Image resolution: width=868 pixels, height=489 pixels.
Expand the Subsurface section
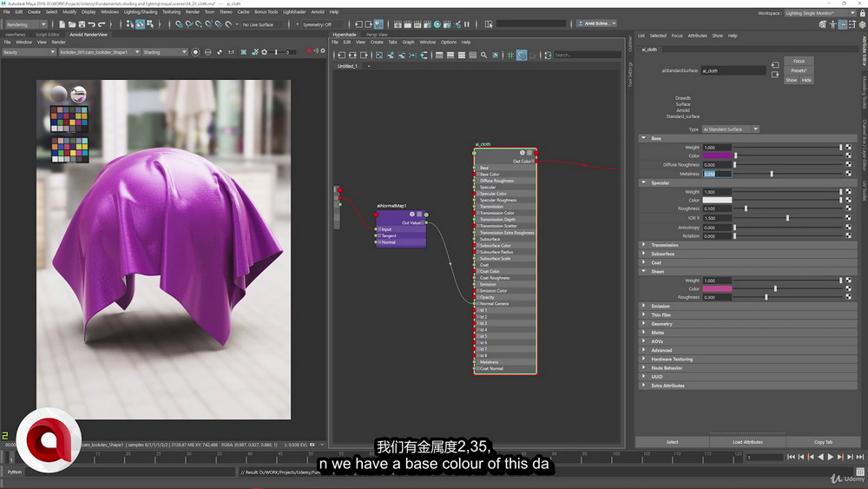[643, 253]
